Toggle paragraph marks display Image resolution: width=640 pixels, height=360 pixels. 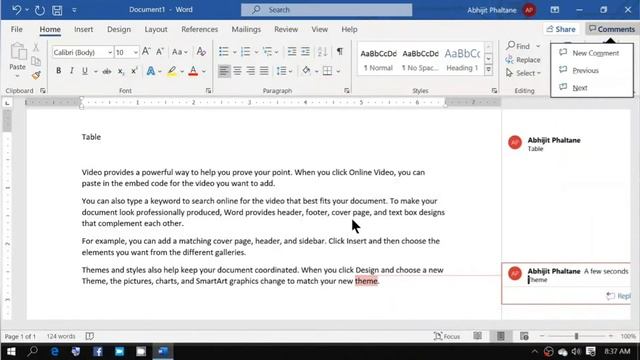(340, 51)
